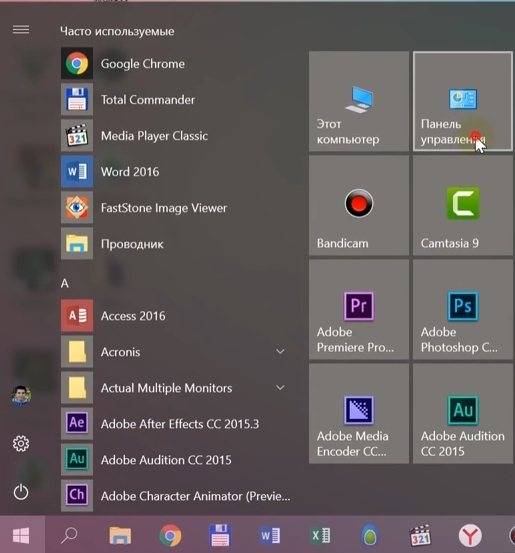This screenshot has width=515, height=553.
Task: Open Media Player Classic in Start list
Action: 176,136
